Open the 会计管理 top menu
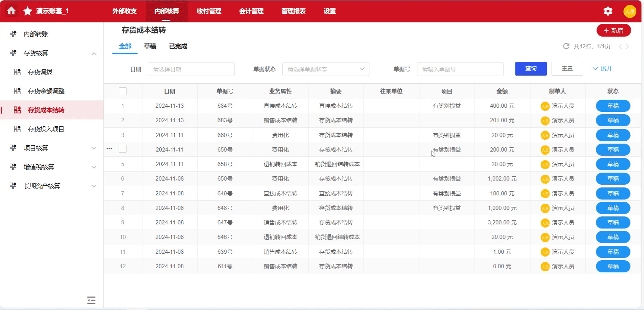 point(251,11)
